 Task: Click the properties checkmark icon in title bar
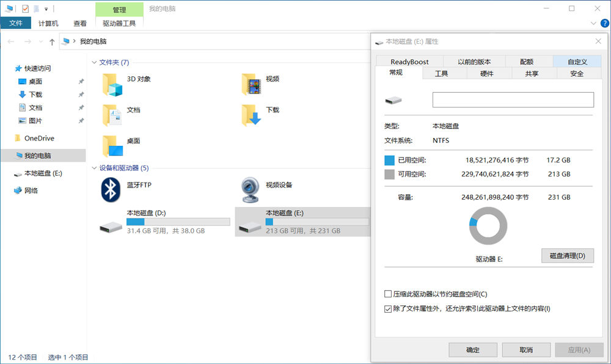25,9
